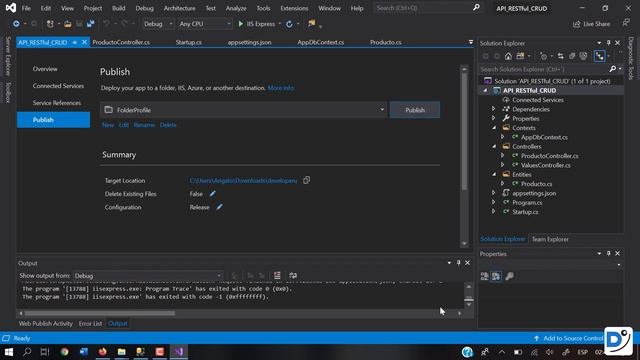
Task: Click the Publish page vertical scrollbar
Action: (x=464, y=131)
